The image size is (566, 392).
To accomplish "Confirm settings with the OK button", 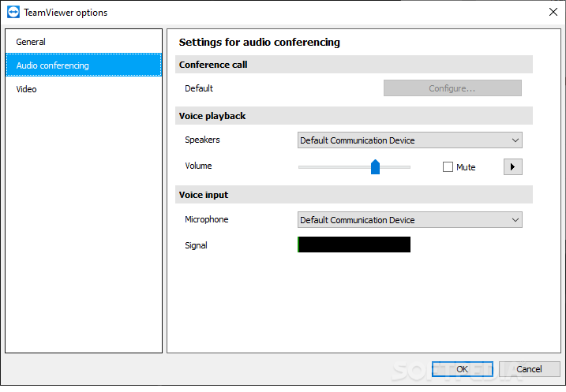I will pyautogui.click(x=463, y=369).
